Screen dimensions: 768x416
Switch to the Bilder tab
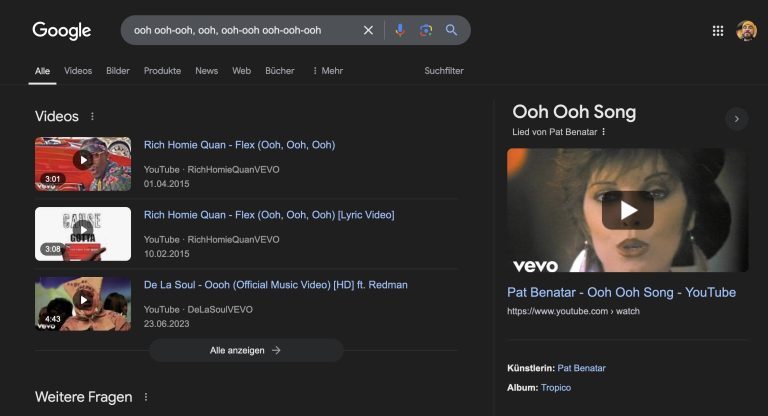pyautogui.click(x=118, y=71)
